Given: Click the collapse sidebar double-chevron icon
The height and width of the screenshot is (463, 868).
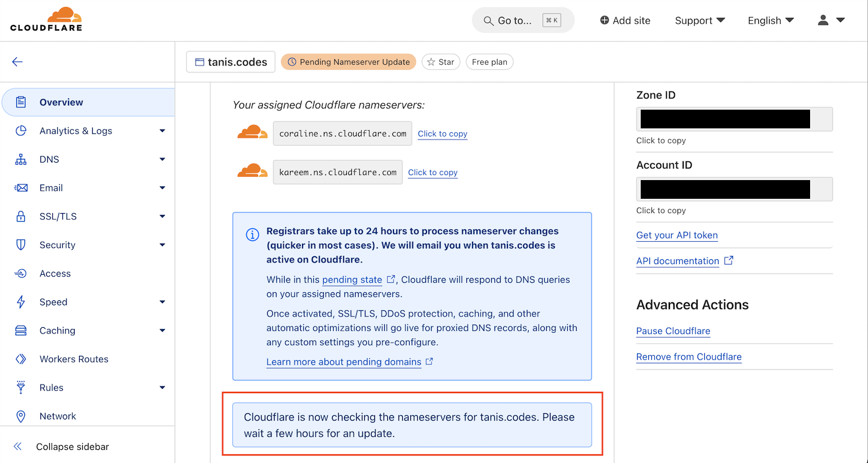Looking at the screenshot, I should click(x=18, y=447).
